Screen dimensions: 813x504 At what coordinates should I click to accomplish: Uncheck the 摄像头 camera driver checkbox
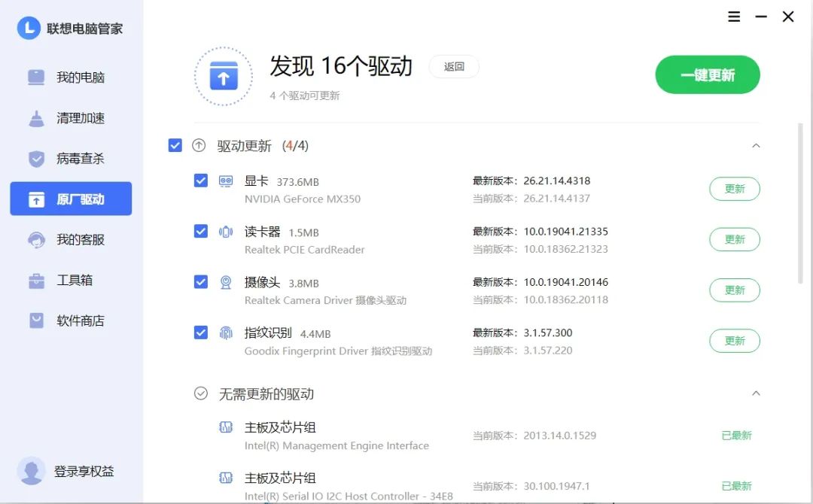(201, 282)
